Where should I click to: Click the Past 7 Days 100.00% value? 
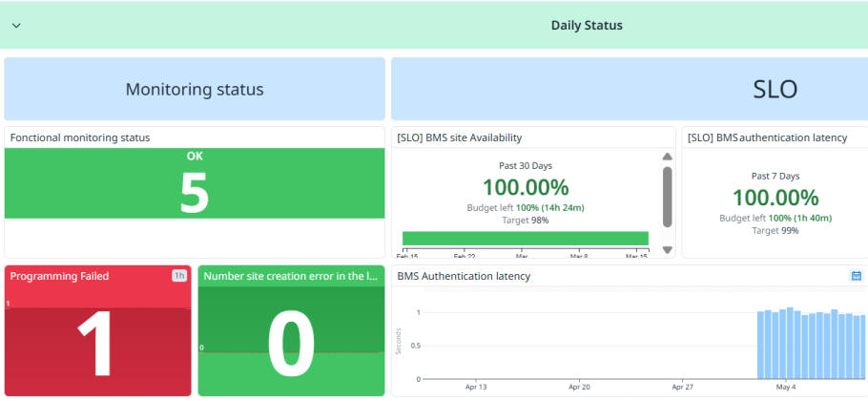pyautogui.click(x=775, y=198)
